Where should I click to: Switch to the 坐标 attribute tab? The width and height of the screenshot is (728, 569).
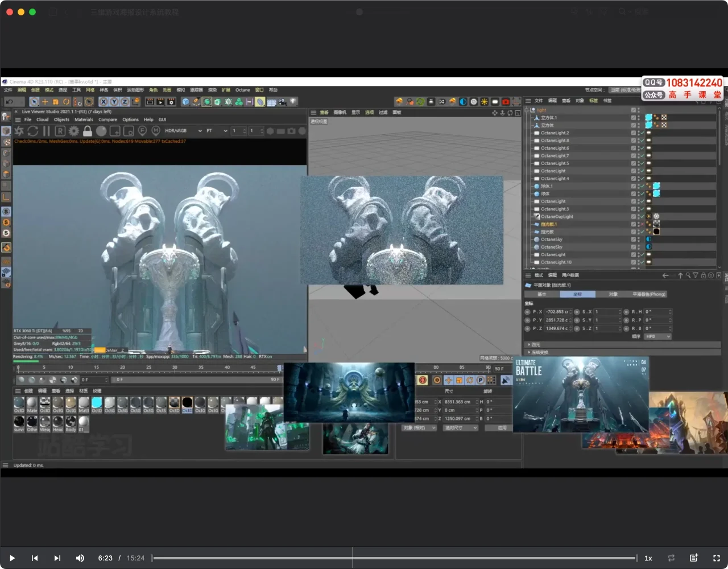pos(577,294)
